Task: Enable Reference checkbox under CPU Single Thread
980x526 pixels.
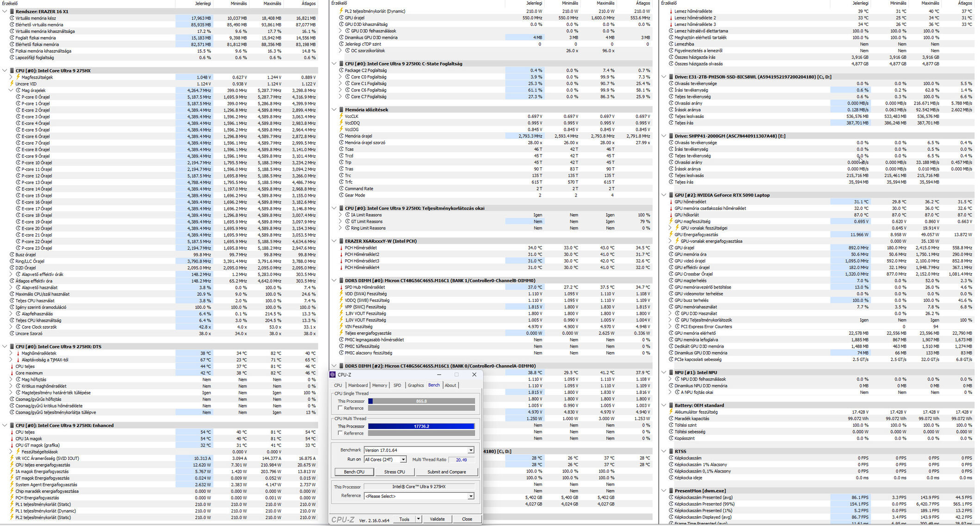Action: click(340, 408)
